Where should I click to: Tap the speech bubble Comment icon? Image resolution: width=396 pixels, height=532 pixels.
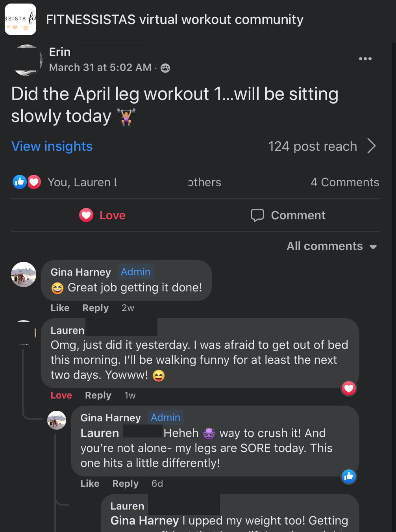(x=257, y=215)
